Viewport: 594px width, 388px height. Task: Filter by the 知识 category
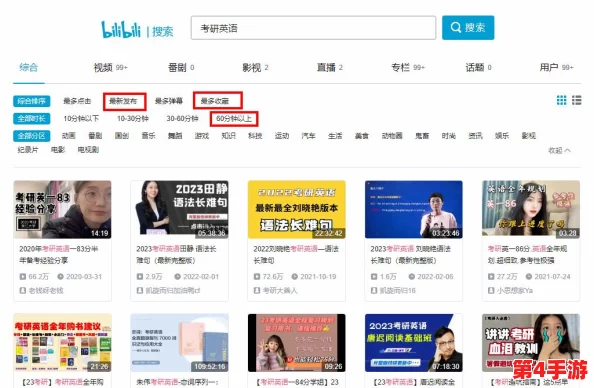tap(228, 136)
